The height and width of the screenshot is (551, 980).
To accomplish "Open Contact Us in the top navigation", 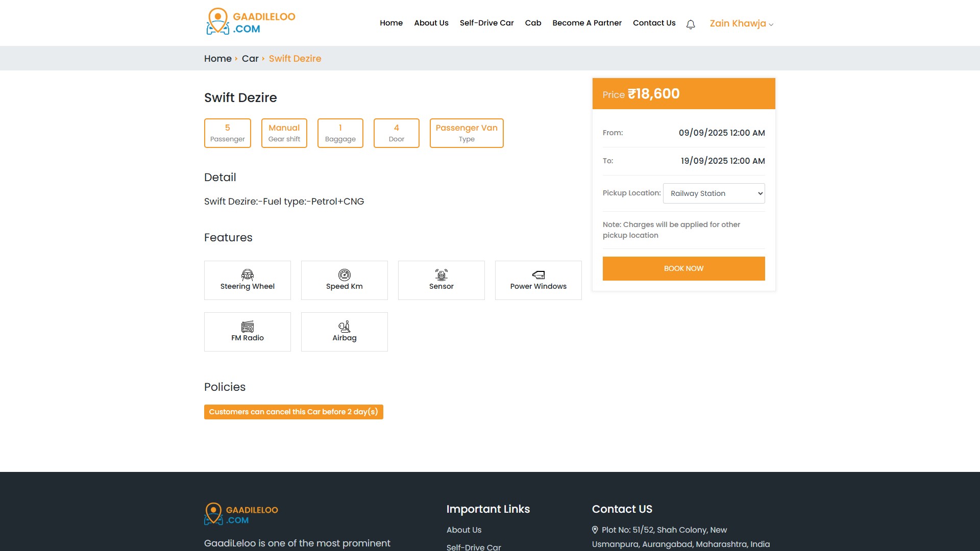I will pyautogui.click(x=654, y=23).
